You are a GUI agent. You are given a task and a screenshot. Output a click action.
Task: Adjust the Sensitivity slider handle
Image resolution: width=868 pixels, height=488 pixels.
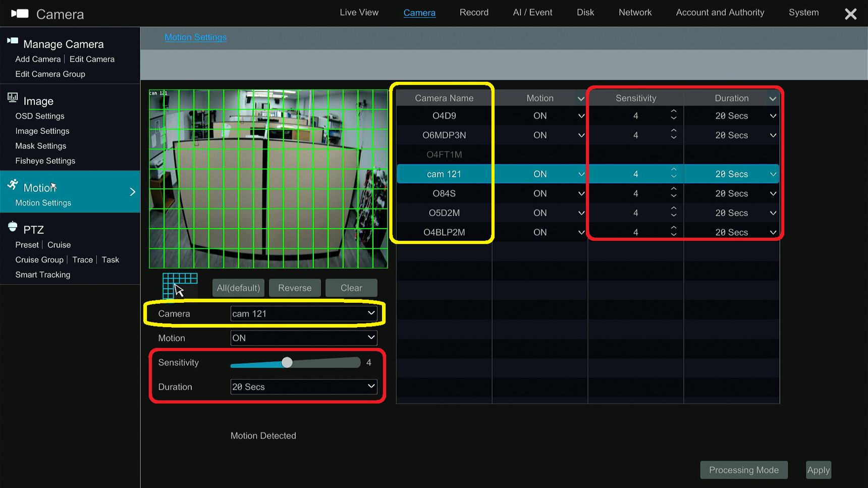point(287,362)
